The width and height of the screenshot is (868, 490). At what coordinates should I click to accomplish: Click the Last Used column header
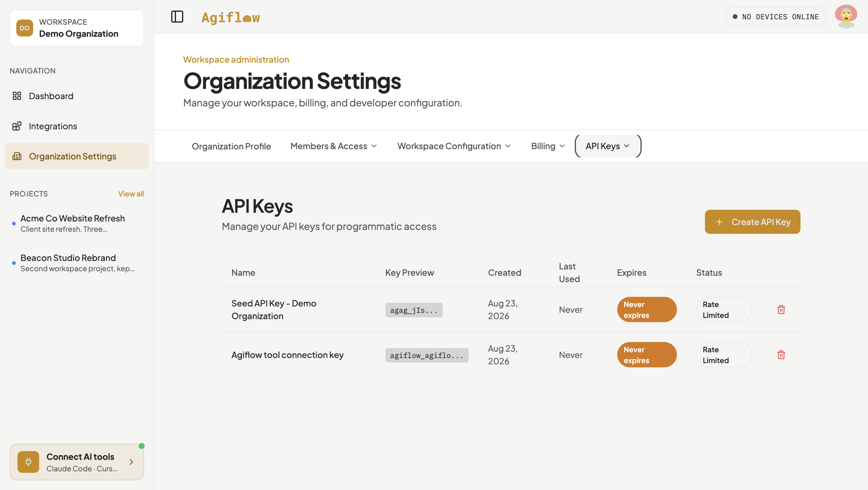(569, 273)
